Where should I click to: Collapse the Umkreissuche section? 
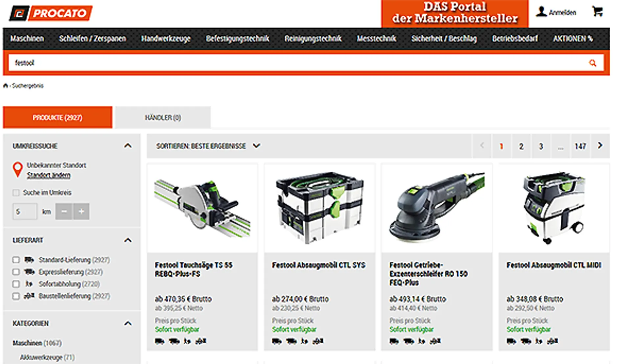point(128,146)
